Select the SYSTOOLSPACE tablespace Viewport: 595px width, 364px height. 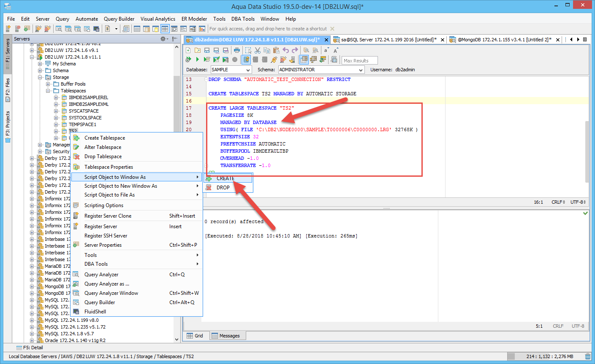(85, 118)
